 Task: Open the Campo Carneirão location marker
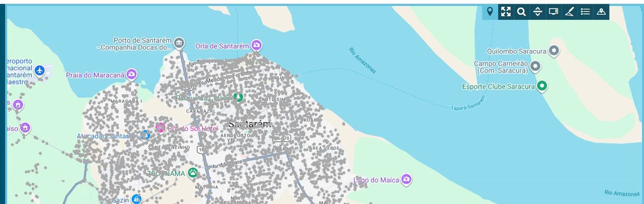(x=535, y=66)
